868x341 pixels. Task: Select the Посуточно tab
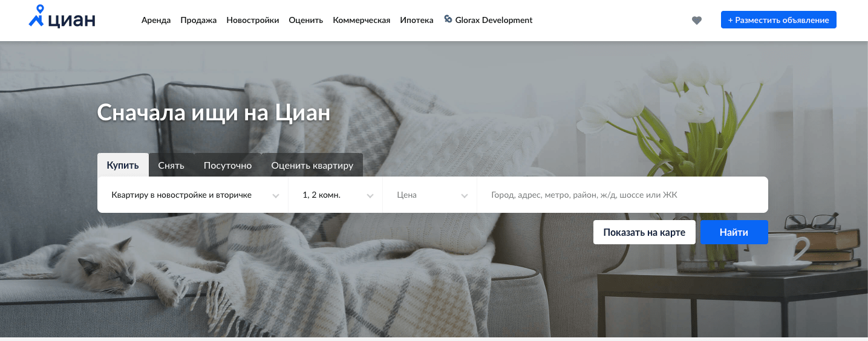coord(227,165)
